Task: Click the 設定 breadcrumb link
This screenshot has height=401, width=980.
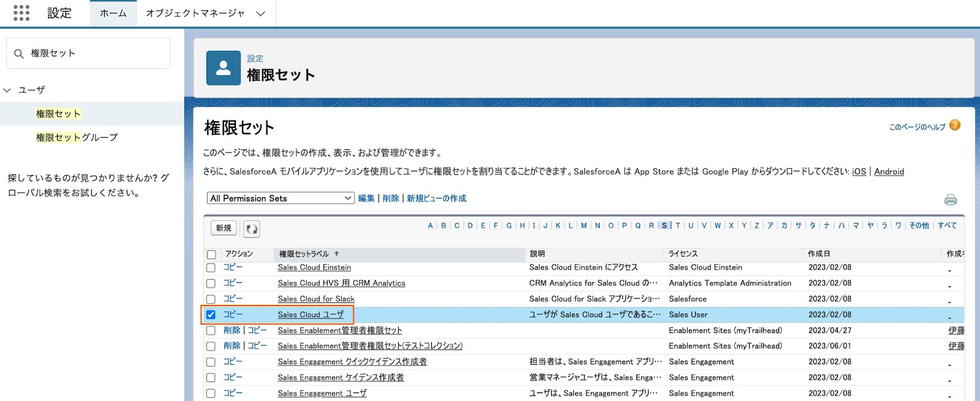Action: (x=255, y=59)
